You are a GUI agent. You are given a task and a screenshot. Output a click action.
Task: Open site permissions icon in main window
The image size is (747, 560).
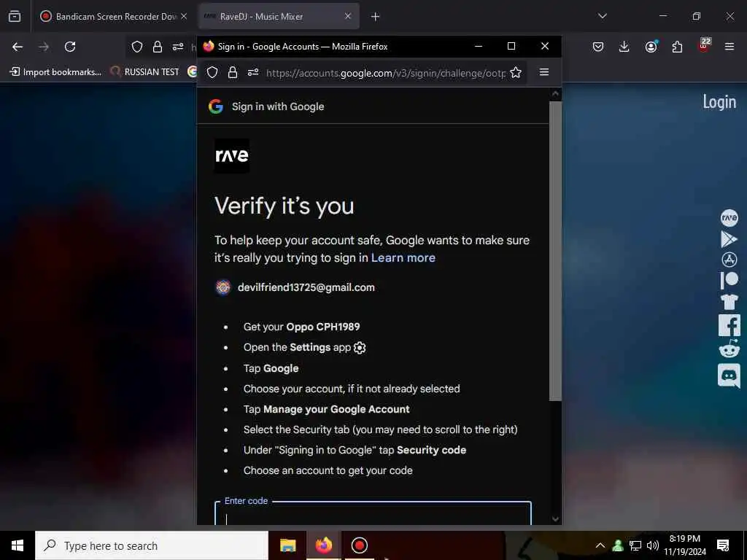[x=178, y=47]
